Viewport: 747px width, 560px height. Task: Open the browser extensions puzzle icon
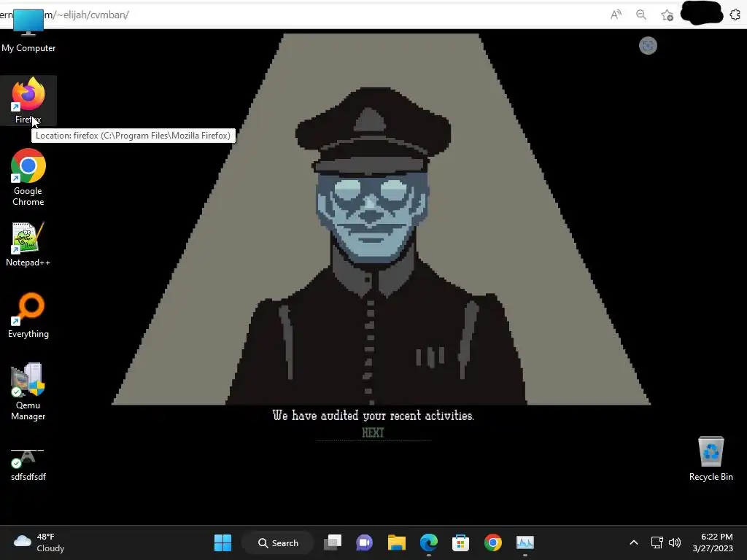point(735,15)
